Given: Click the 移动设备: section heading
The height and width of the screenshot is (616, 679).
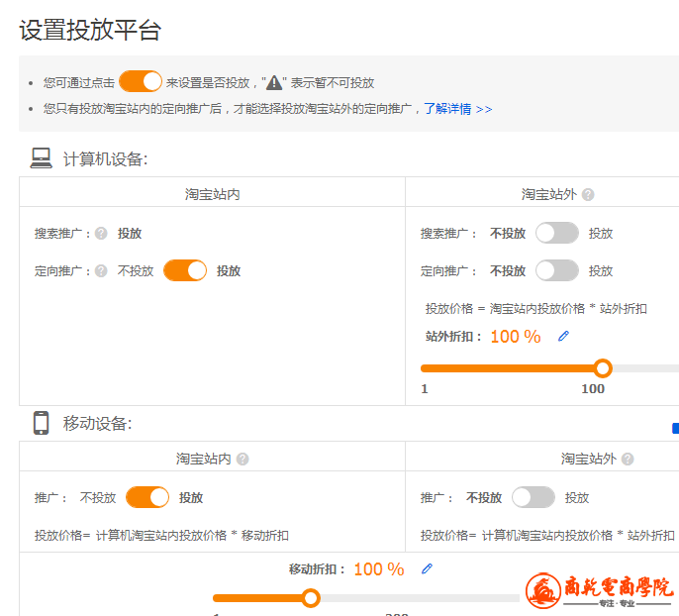Looking at the screenshot, I should pyautogui.click(x=98, y=423).
